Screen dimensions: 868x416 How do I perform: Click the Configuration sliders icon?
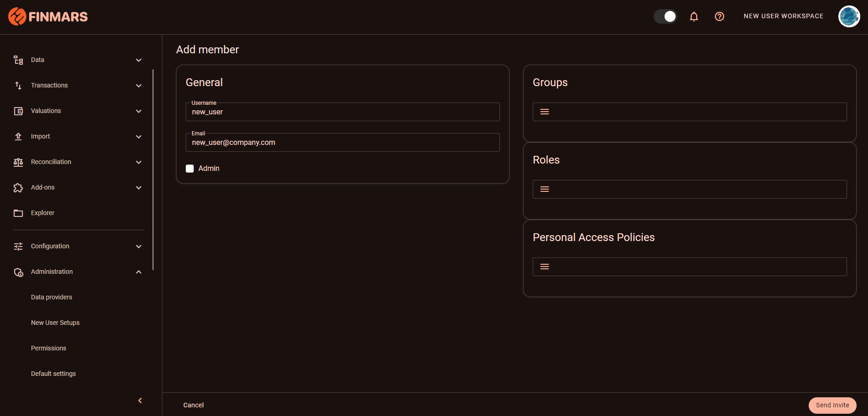[18, 247]
